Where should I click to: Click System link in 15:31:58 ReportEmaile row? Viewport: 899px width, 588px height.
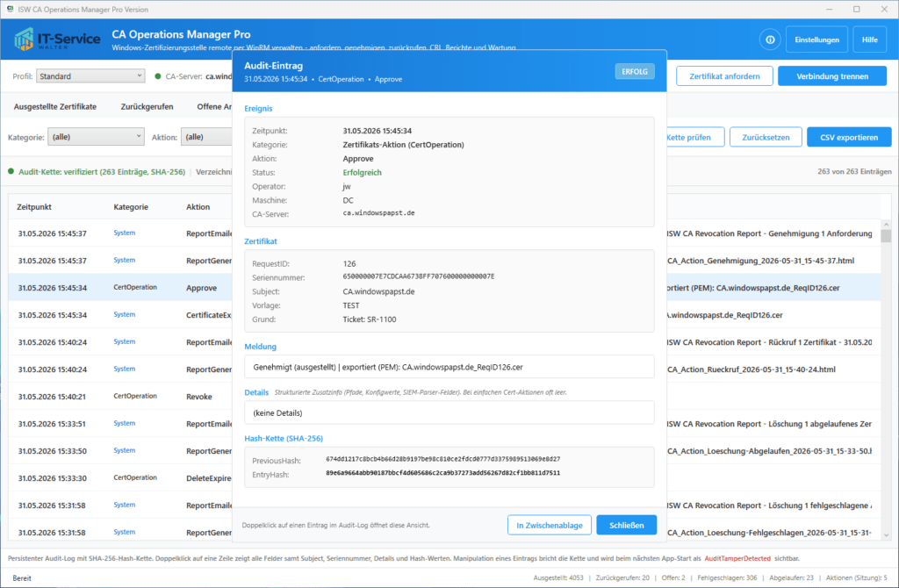pyautogui.click(x=125, y=505)
